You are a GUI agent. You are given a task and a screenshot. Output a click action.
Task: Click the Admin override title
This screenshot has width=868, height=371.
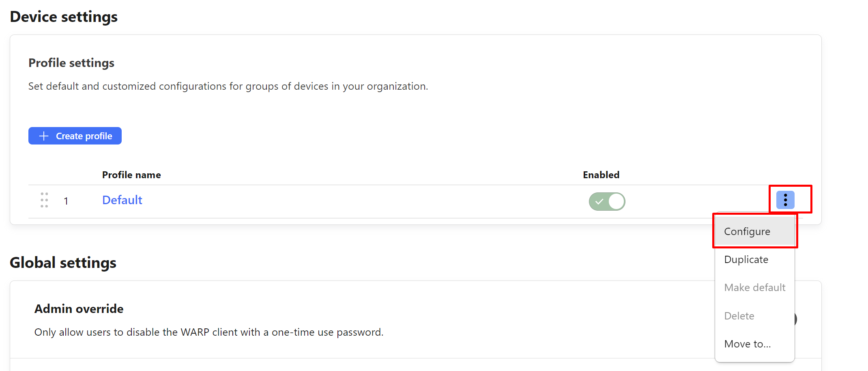coord(79,309)
